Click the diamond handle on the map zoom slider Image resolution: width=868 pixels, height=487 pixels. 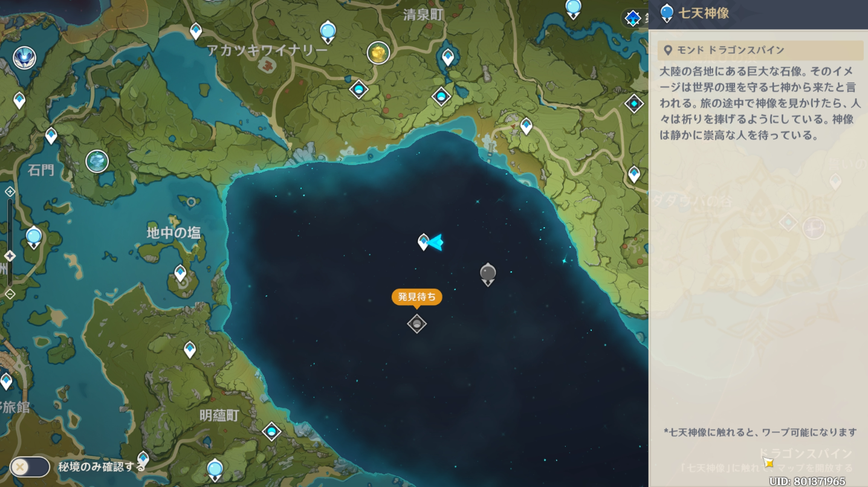pyautogui.click(x=10, y=256)
